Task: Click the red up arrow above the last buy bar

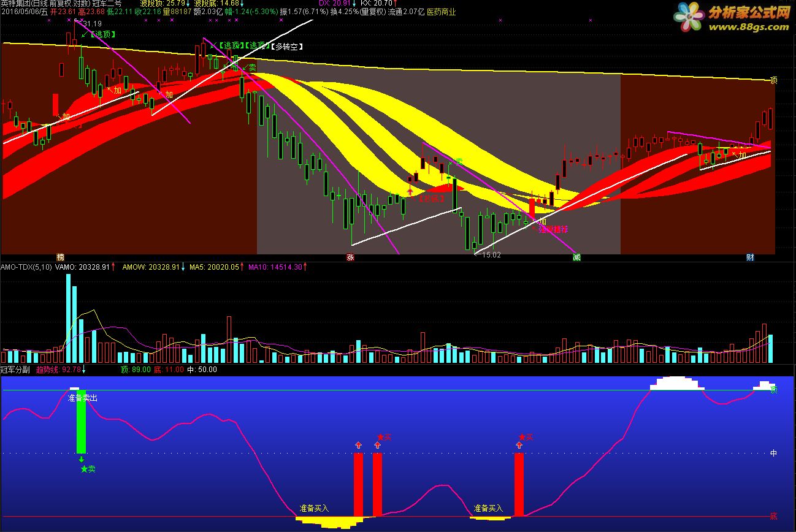Action: [x=519, y=446]
